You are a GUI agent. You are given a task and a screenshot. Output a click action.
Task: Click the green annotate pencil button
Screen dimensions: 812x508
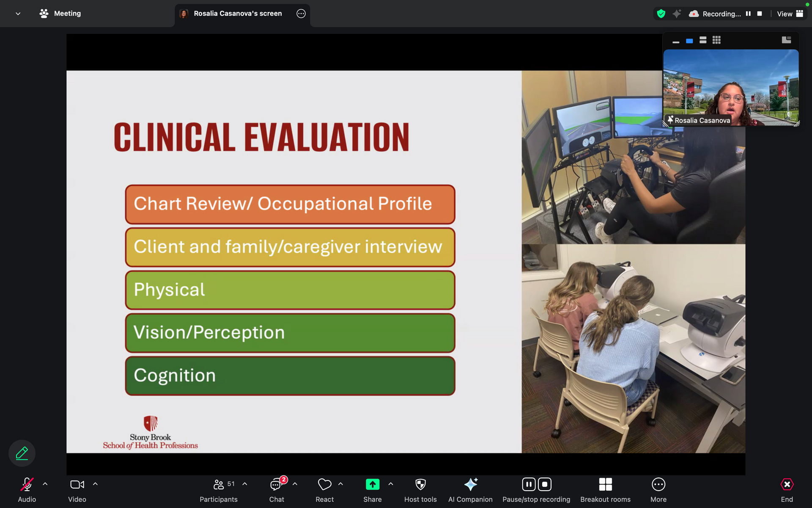point(22,453)
